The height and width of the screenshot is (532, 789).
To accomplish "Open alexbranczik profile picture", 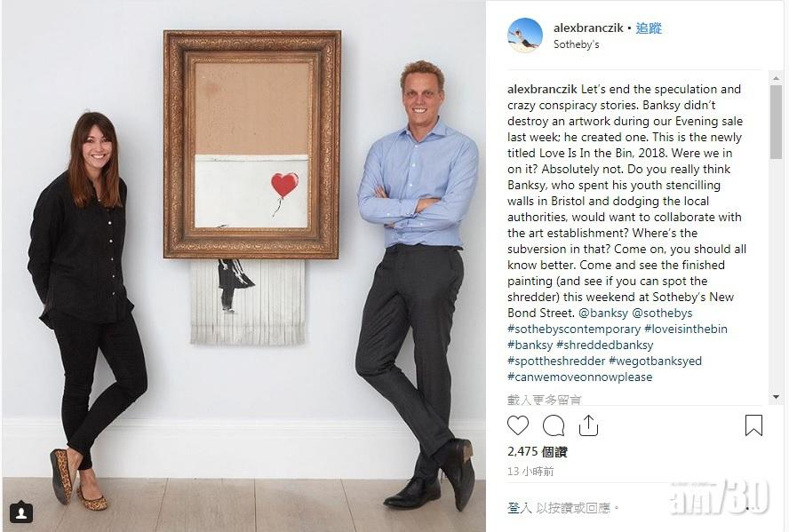I will 525,36.
